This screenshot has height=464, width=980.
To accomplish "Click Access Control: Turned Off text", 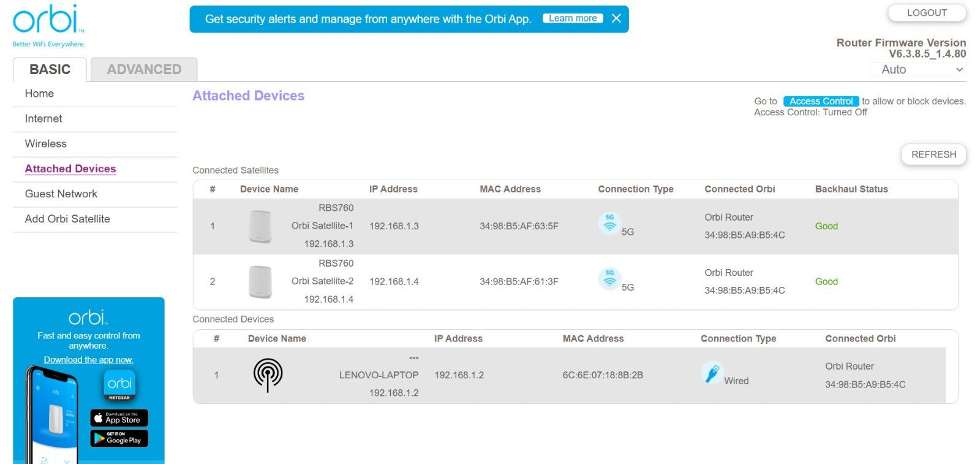I will (x=810, y=112).
